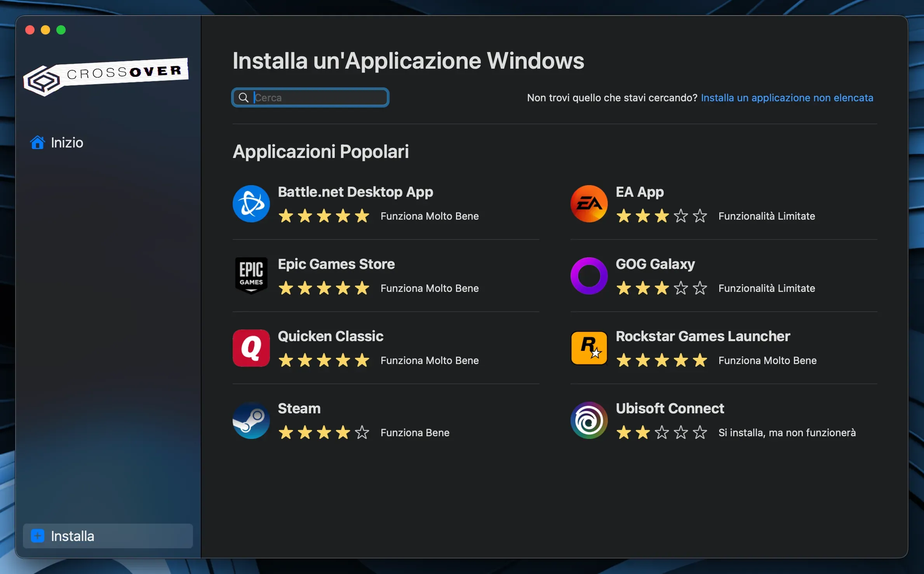
Task: Select Installa in the sidebar
Action: 108,536
